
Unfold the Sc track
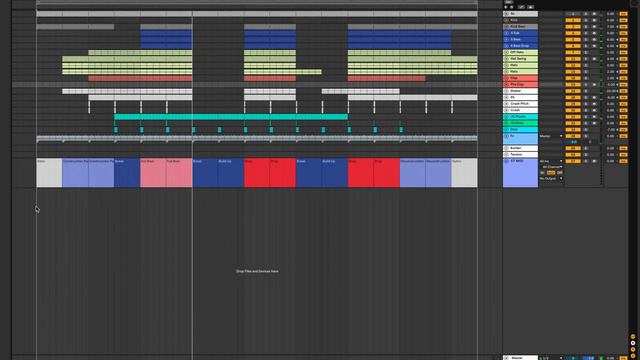click(x=507, y=13)
